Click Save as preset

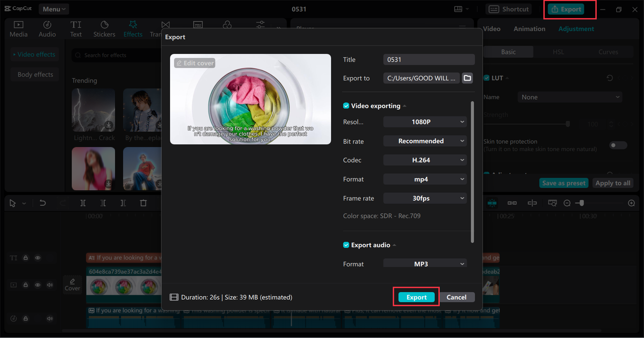[564, 183]
